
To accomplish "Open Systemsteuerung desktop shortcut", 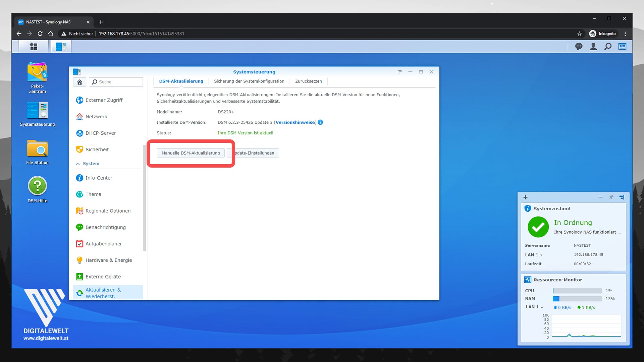I will coord(37,114).
